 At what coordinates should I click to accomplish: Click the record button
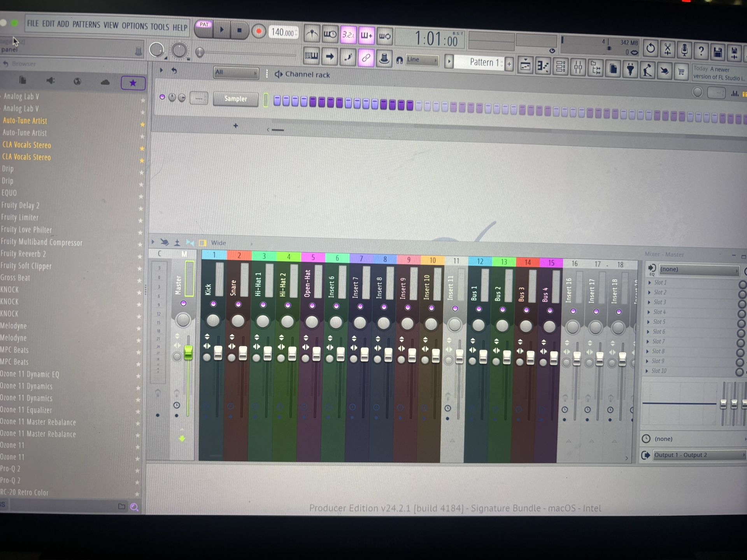[x=258, y=31]
